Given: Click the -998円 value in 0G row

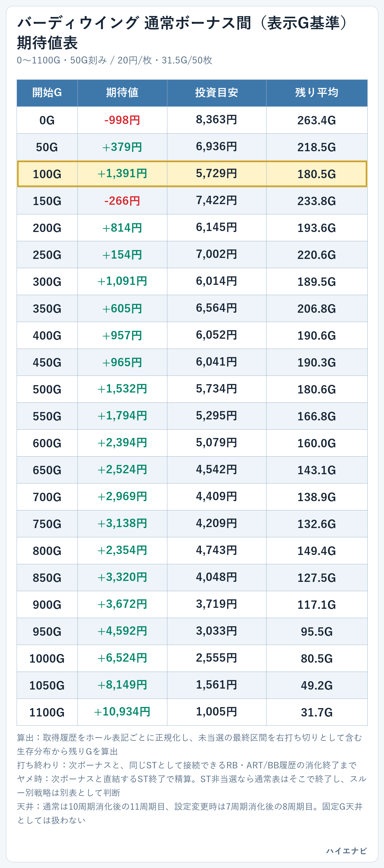Looking at the screenshot, I should tap(122, 120).
